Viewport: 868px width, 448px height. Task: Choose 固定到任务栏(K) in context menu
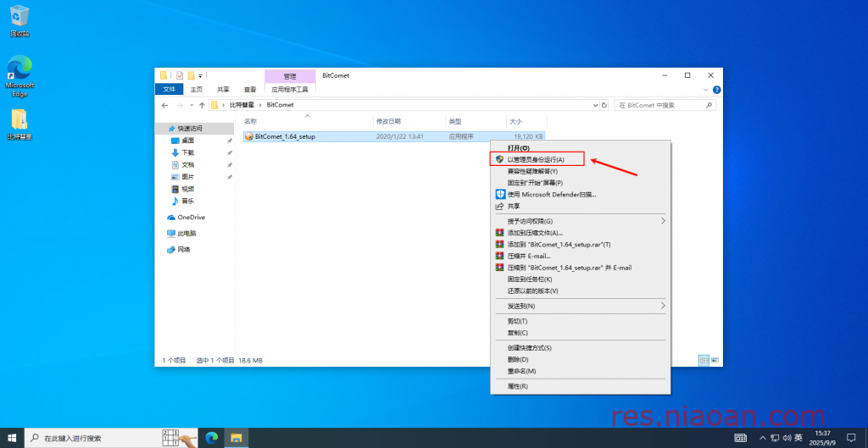tap(580, 279)
